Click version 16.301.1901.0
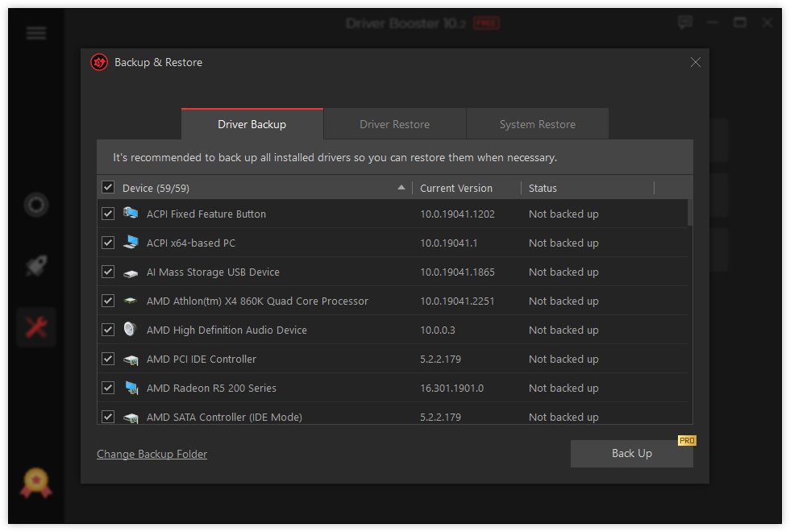This screenshot has height=532, width=790. [x=452, y=388]
